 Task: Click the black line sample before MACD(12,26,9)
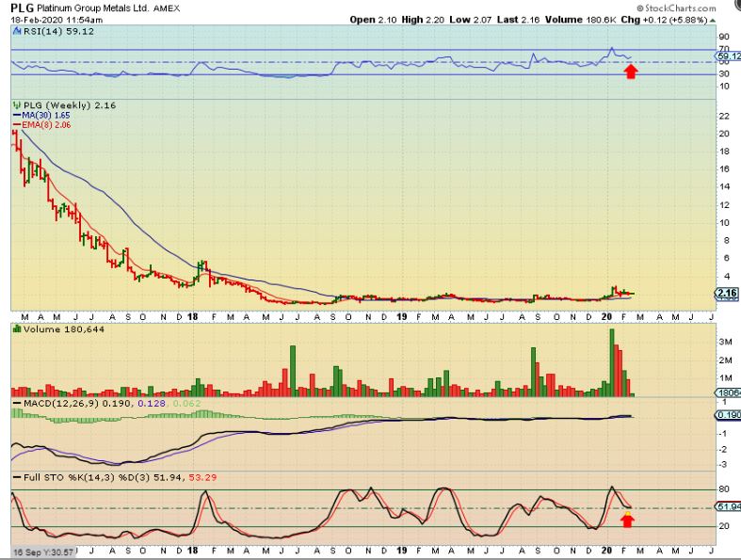pos(17,404)
